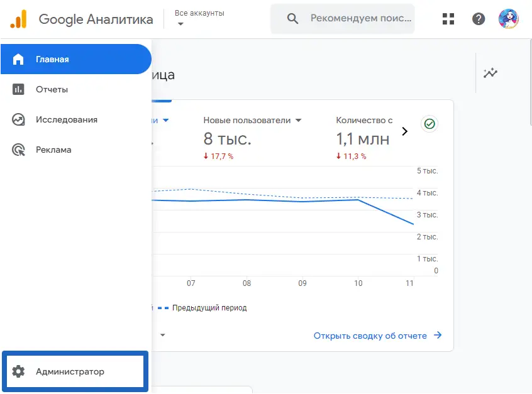Click the green data quality checkmark
The height and width of the screenshot is (394, 532).
pyautogui.click(x=429, y=124)
